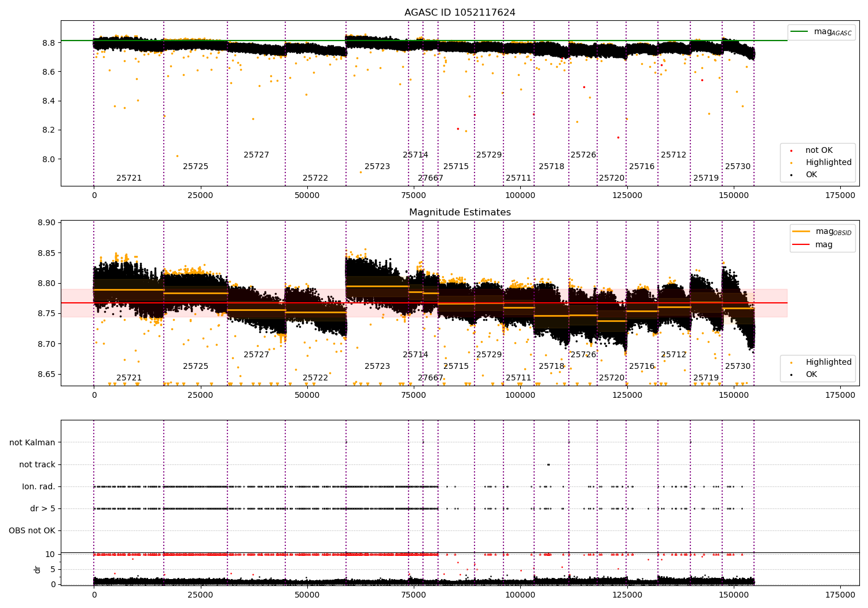This screenshot has height=608, width=868.
Task: Click 'OK' in the middle plot legend
Action: click(803, 375)
